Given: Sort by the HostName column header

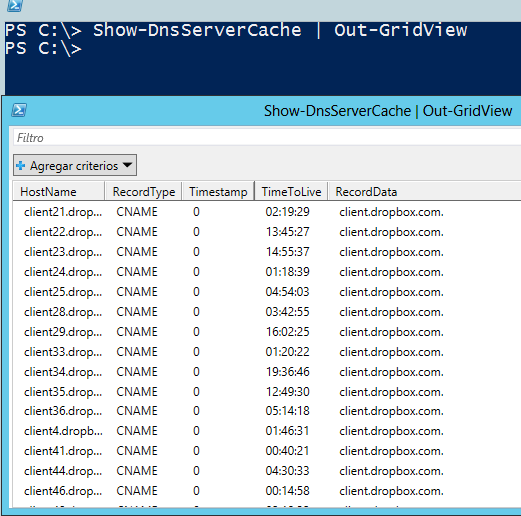Looking at the screenshot, I should [59, 192].
